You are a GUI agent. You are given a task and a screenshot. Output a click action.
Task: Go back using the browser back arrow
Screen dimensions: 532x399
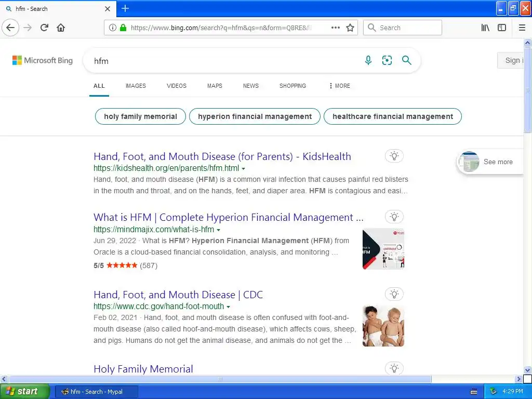click(x=10, y=28)
